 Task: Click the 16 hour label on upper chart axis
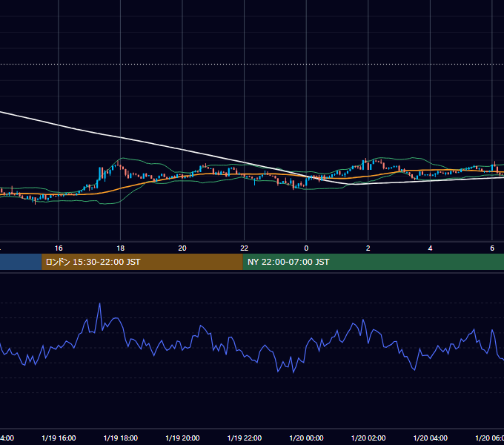(59, 248)
